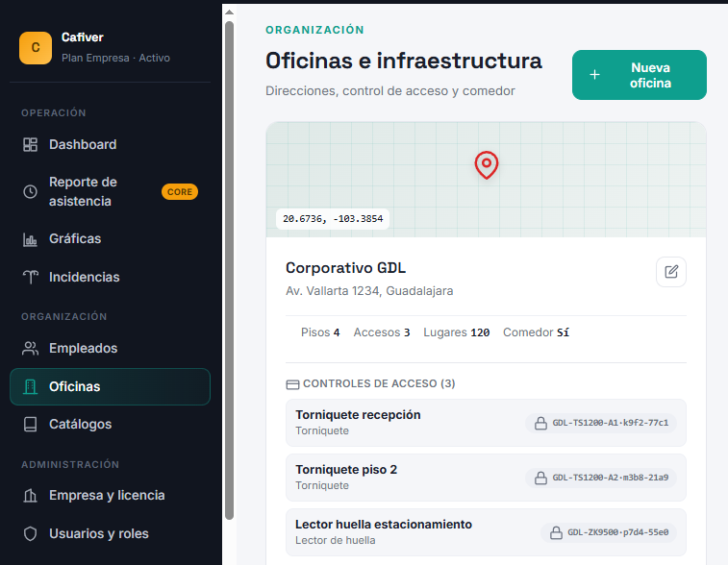Open Dashboard in sidebar
The width and height of the screenshot is (728, 565).
(110, 145)
